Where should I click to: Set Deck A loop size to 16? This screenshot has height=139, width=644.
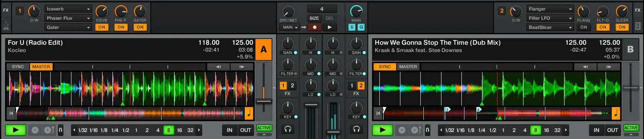(x=179, y=130)
